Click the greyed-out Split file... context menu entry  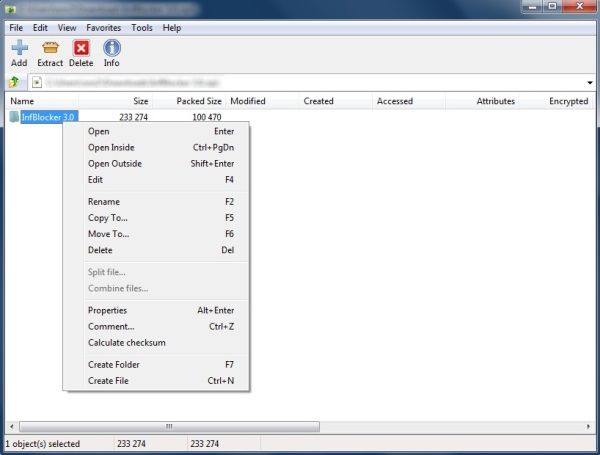[x=156, y=272]
